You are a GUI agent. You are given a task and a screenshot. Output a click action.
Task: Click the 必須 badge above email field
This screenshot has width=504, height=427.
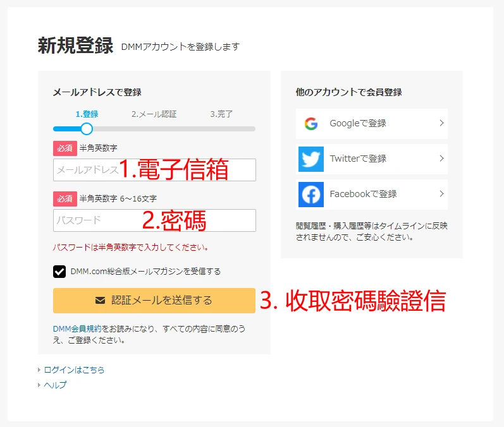coord(65,148)
